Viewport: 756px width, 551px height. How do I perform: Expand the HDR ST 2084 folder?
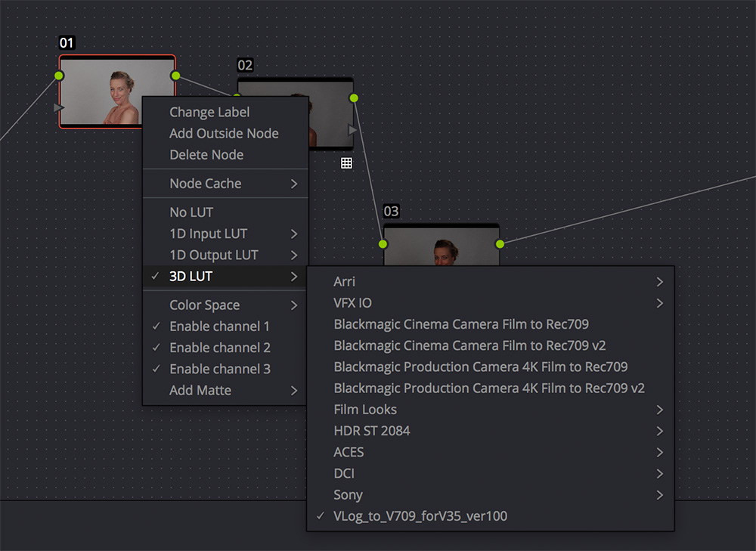[x=491, y=431]
